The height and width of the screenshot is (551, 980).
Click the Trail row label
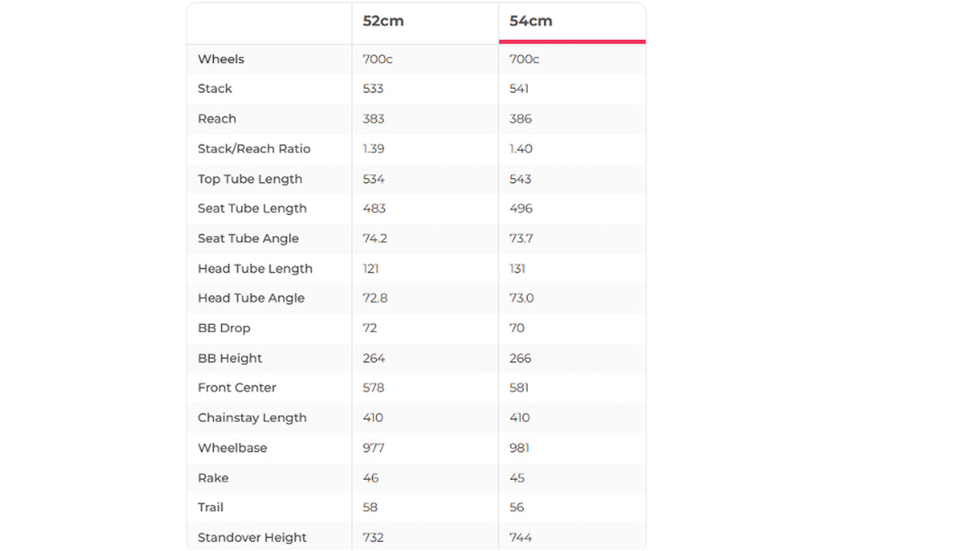click(x=210, y=507)
